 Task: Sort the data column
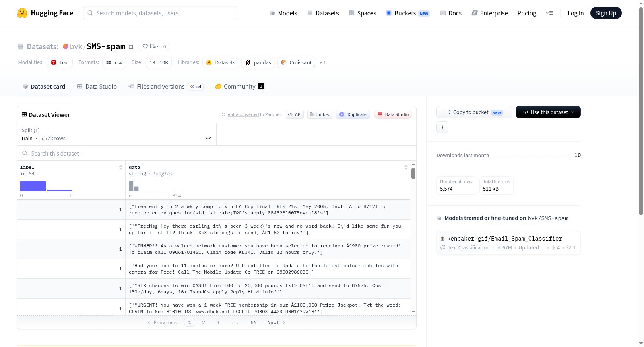[405, 167]
